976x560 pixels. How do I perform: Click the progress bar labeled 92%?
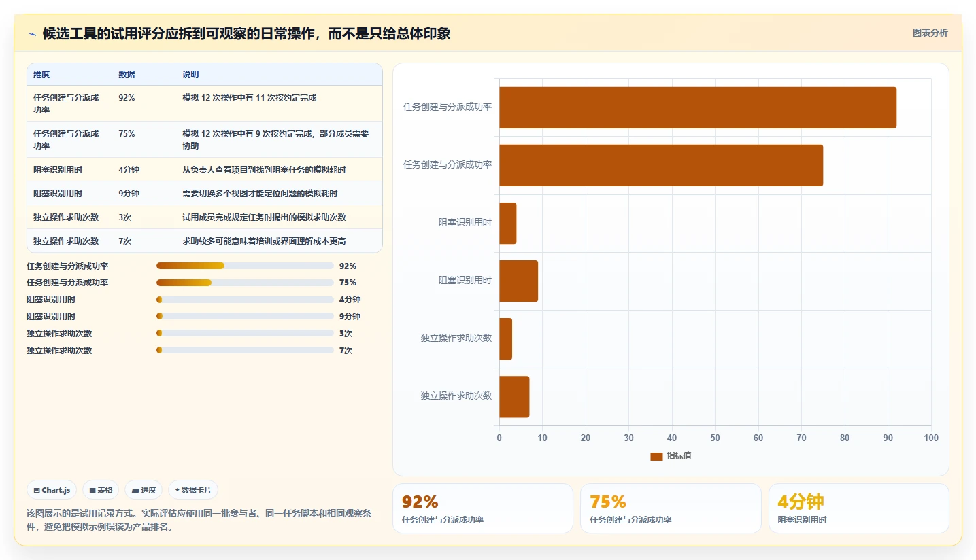[245, 266]
